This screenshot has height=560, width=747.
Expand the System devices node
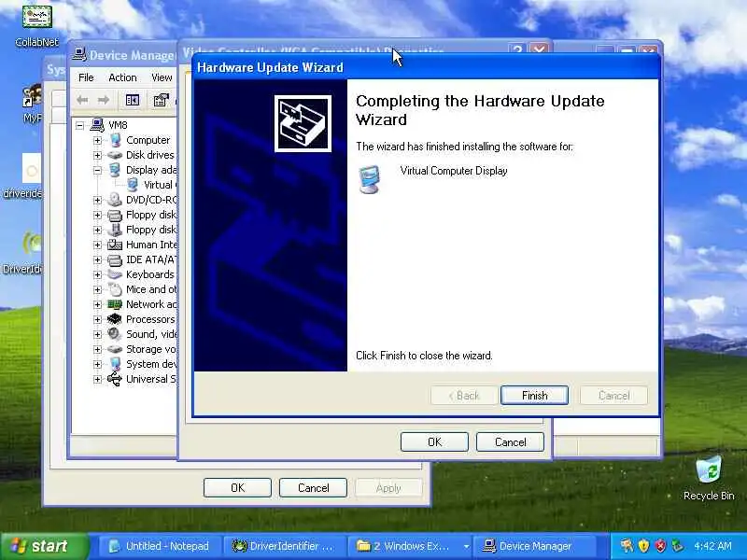click(97, 364)
